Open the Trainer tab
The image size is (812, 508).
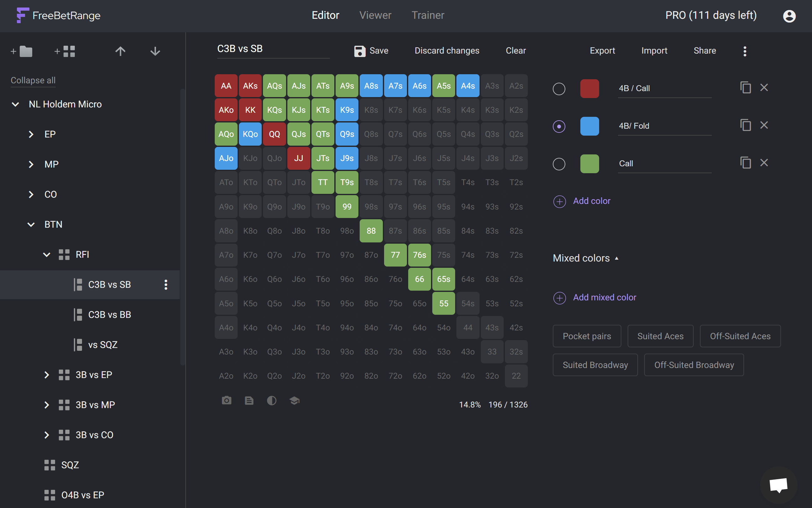[x=428, y=15]
